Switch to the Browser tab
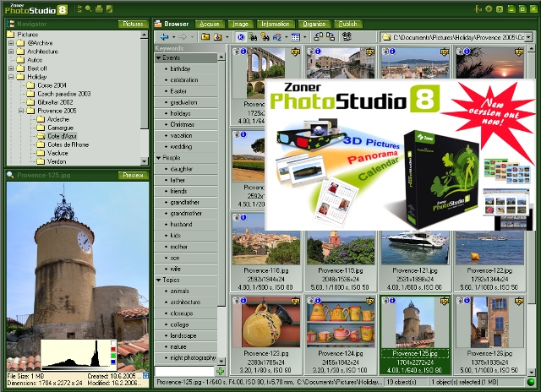 tap(172, 24)
